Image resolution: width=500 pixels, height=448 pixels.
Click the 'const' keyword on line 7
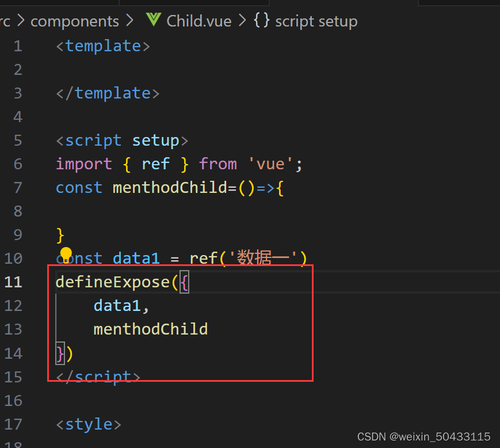pyautogui.click(x=79, y=188)
